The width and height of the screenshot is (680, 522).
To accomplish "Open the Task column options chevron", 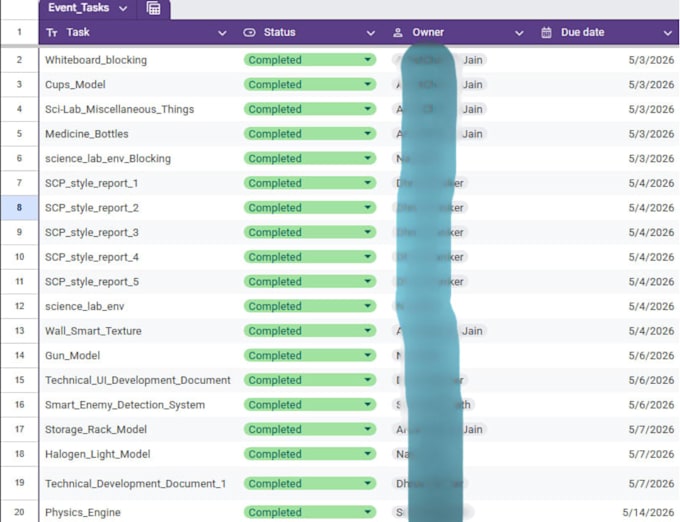I will click(222, 33).
